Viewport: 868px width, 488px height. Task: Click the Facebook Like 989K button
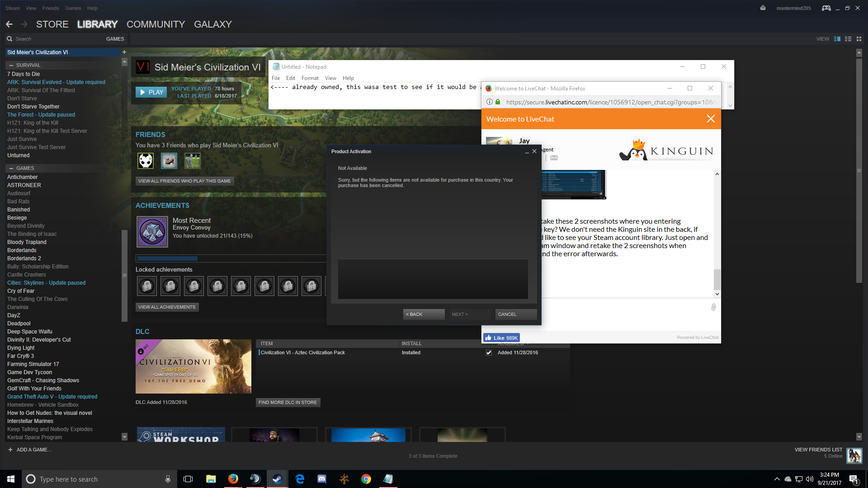pos(501,338)
